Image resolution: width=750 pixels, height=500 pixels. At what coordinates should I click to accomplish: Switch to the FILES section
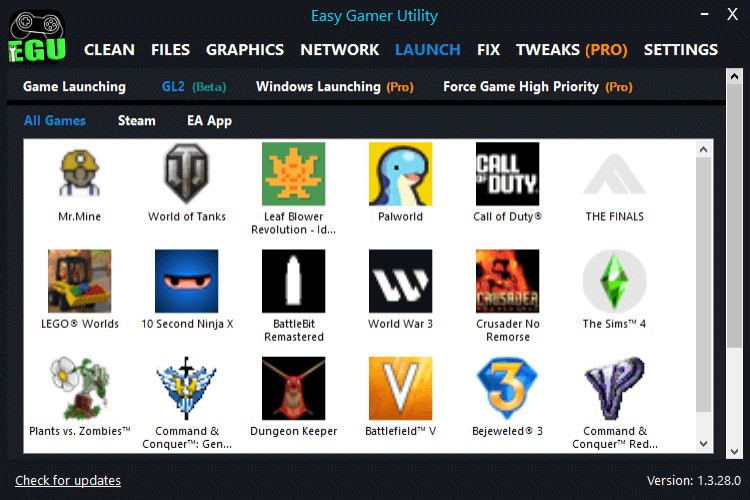(170, 50)
